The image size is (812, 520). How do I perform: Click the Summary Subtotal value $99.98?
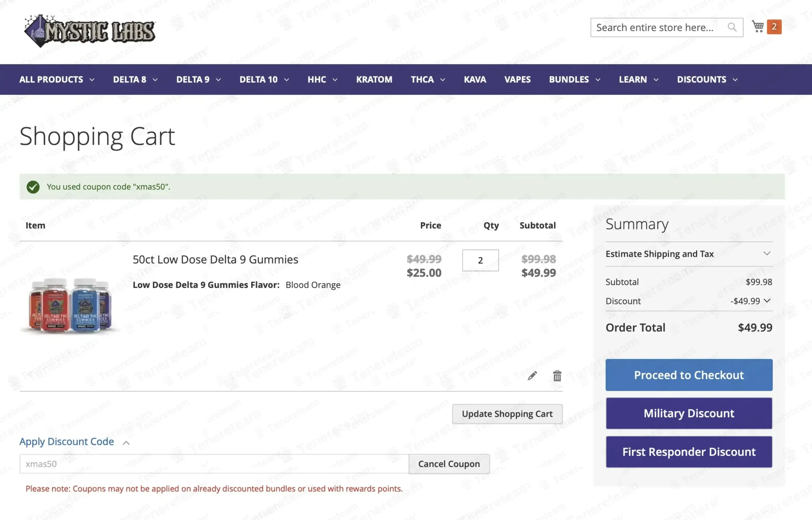[x=759, y=282]
